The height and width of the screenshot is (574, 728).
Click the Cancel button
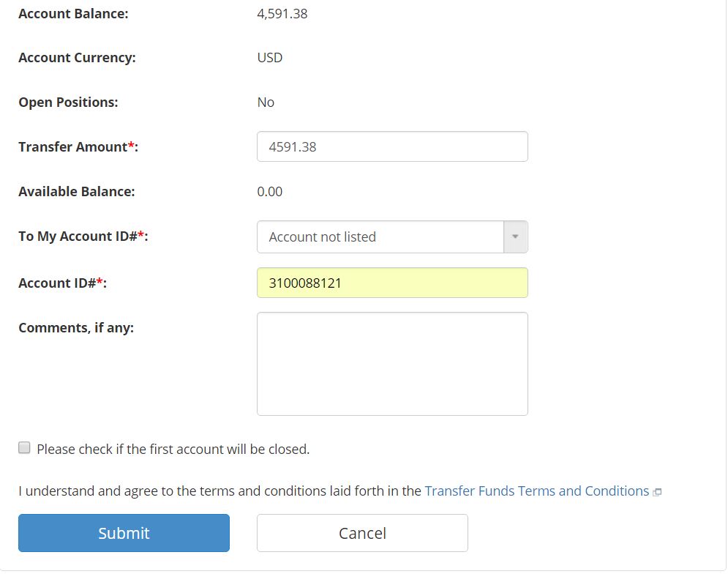[362, 533]
